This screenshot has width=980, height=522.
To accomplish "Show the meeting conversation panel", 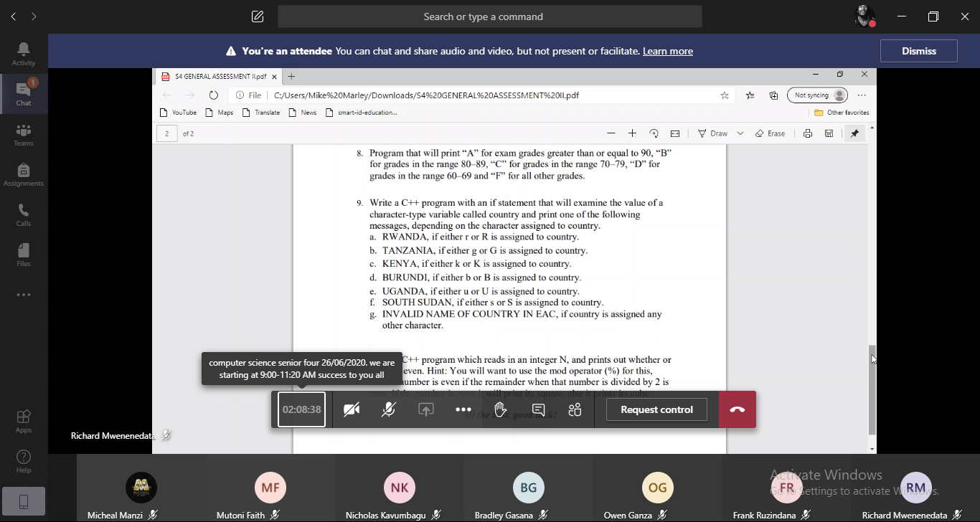I will (x=538, y=409).
